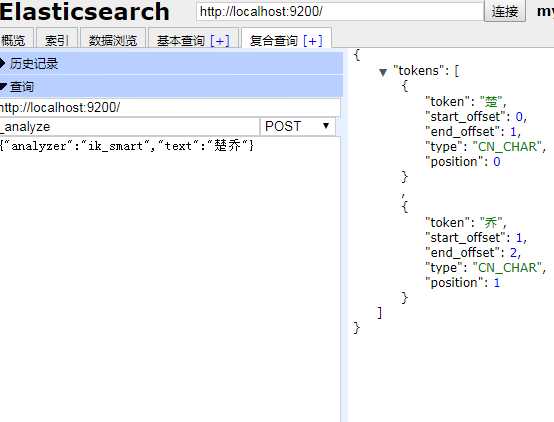
Task: Click the "tokens" key in result
Action: pos(418,70)
